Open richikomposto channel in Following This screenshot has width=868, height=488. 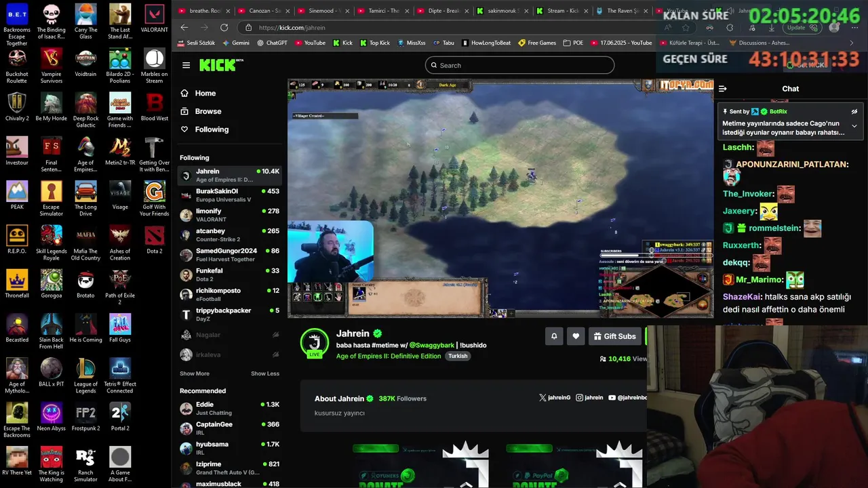pyautogui.click(x=229, y=294)
